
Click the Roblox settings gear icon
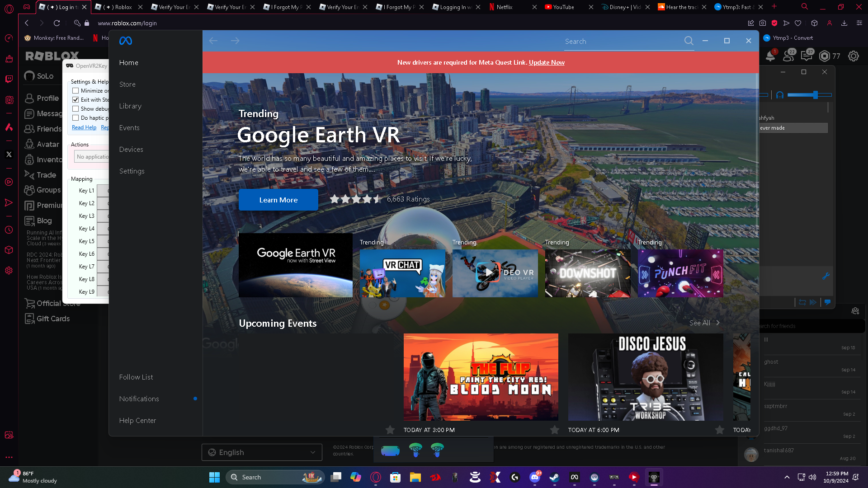point(853,56)
